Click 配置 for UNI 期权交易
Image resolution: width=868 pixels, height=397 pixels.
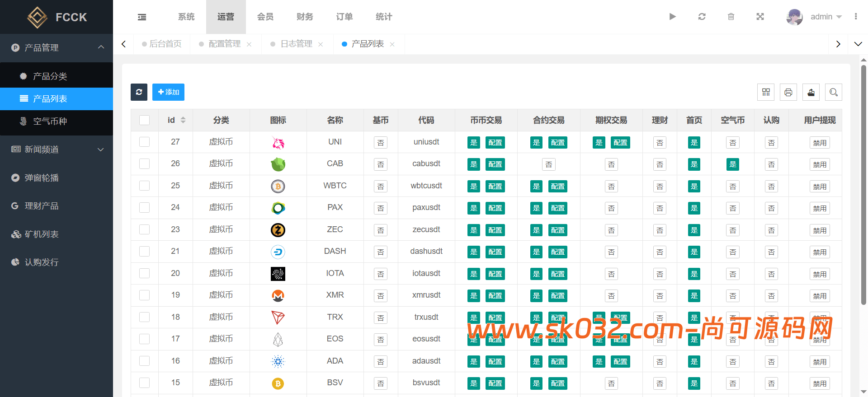[x=620, y=143]
